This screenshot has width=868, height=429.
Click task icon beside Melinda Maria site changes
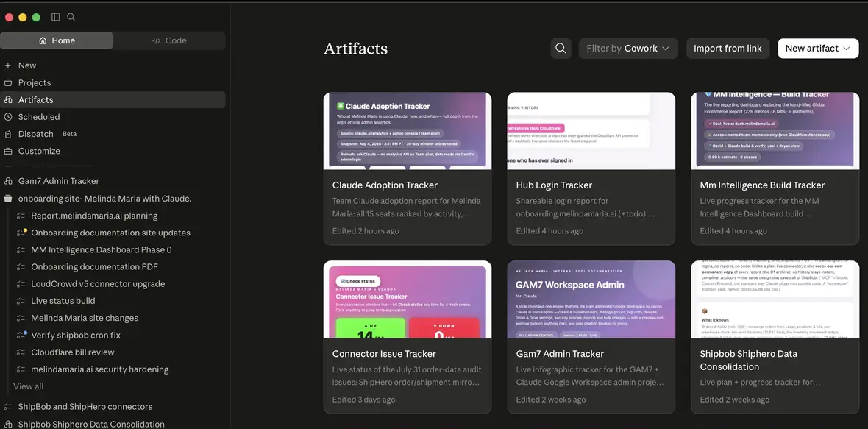(21, 319)
